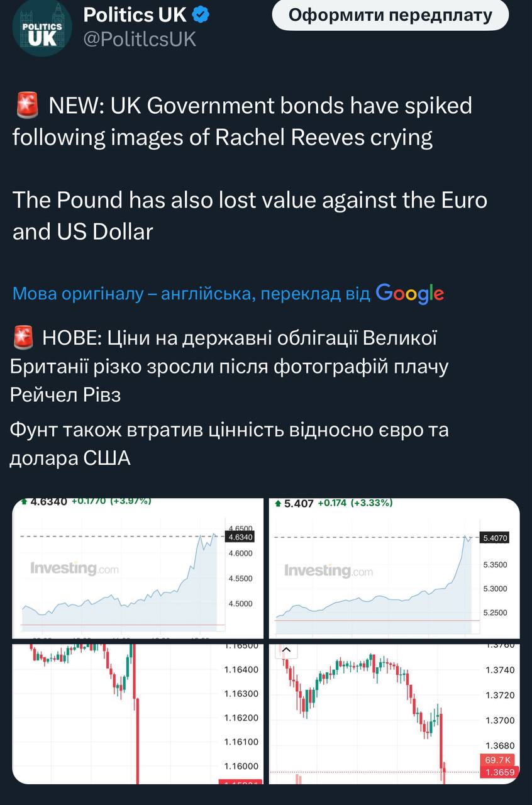Click Investing.com watermark on the 4.6340 chart
Viewport: 532px width, 805px height.
74,569
